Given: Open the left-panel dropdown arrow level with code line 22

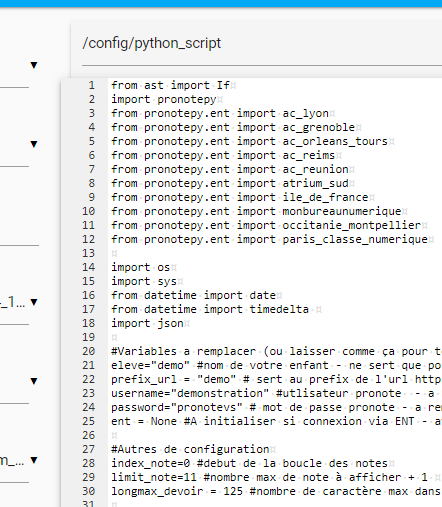Looking at the screenshot, I should coord(34,381).
